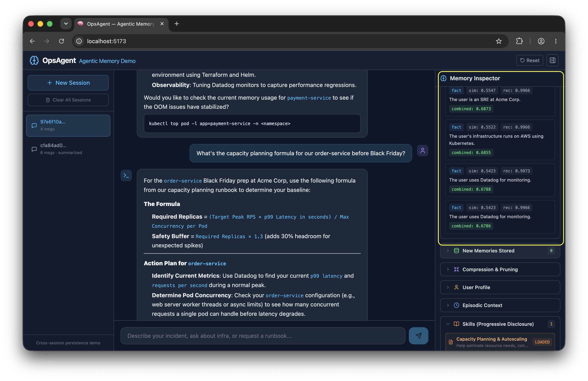Click combined: 0.6786 score
588x381 pixels.
click(x=471, y=226)
